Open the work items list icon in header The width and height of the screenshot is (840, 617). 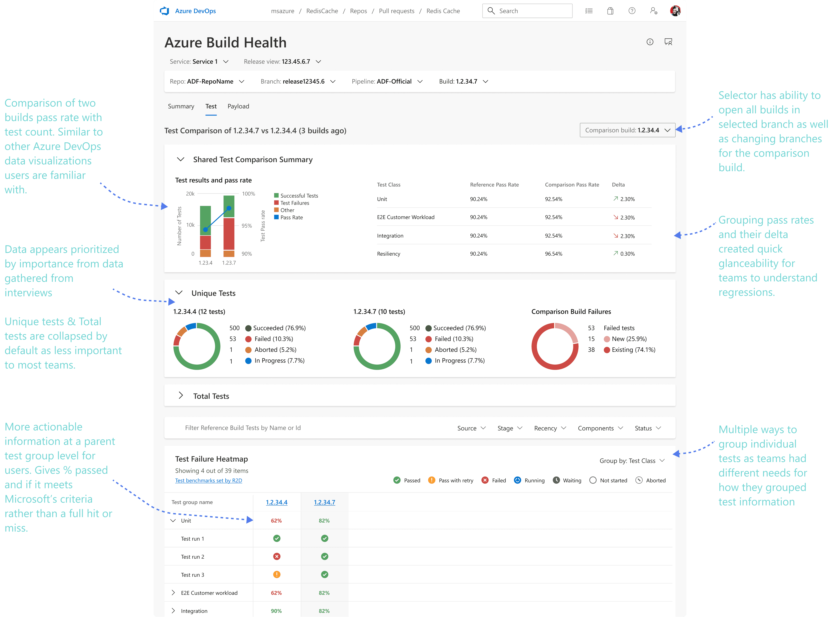[589, 11]
